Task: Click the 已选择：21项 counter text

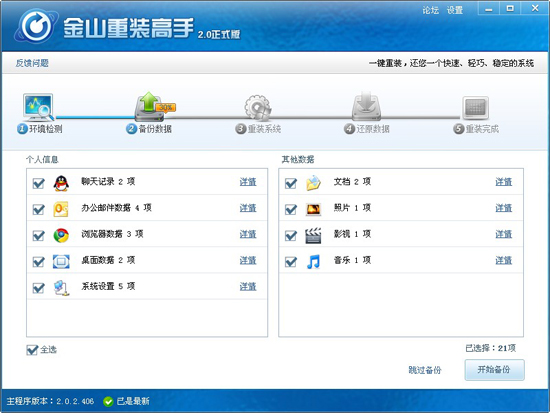Action: pos(490,348)
